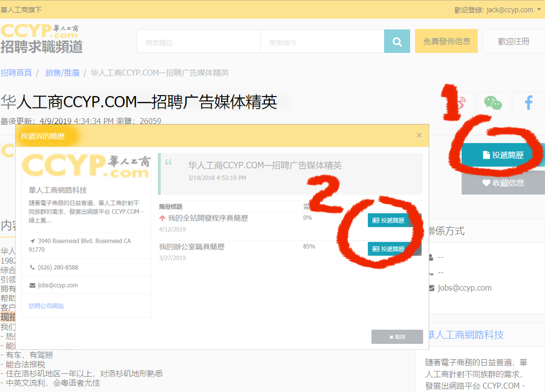Click the jobs@ccyp.com email in the contact sidebar
Screen dimensions: 545x392
pos(465,288)
